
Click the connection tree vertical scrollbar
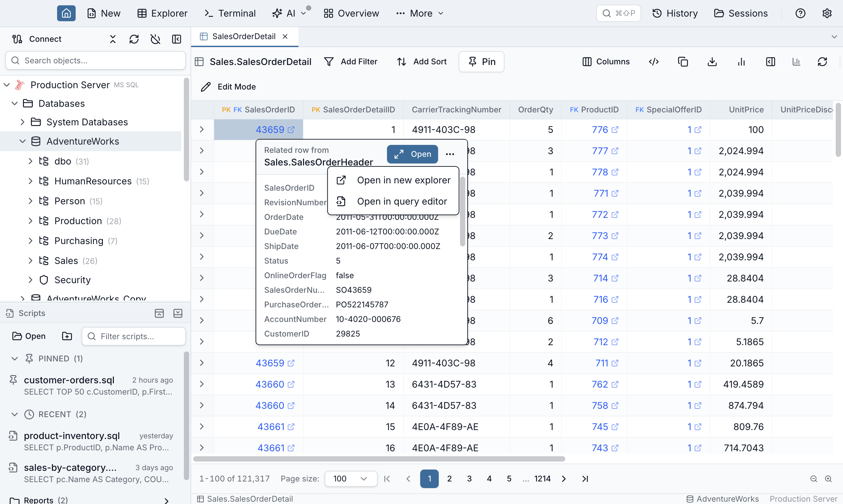(x=186, y=130)
